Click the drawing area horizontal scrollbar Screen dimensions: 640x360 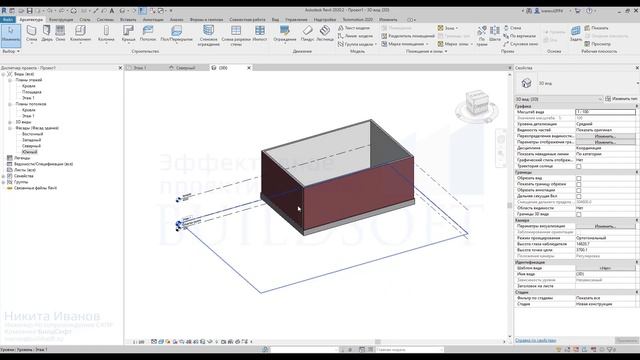pos(378,342)
